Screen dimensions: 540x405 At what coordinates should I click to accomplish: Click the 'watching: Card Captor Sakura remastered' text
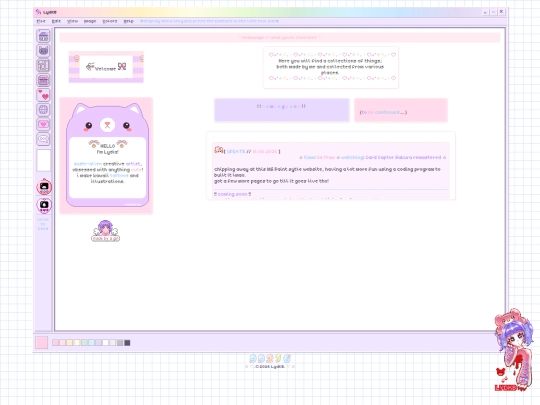[391, 157]
